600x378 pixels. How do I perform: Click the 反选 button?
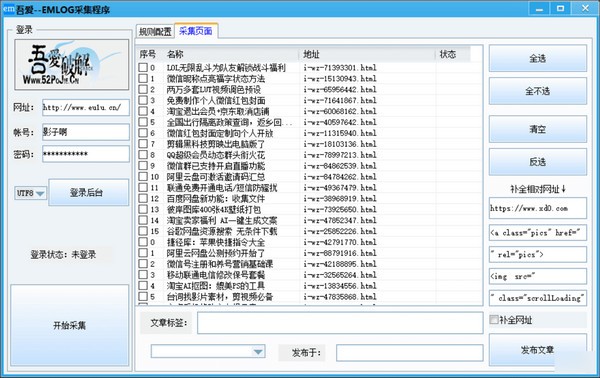[x=538, y=162]
